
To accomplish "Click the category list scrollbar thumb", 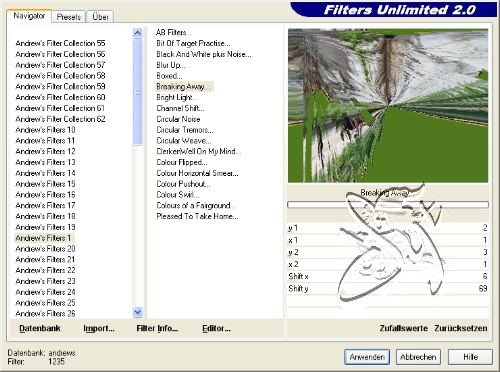I will 137,92.
